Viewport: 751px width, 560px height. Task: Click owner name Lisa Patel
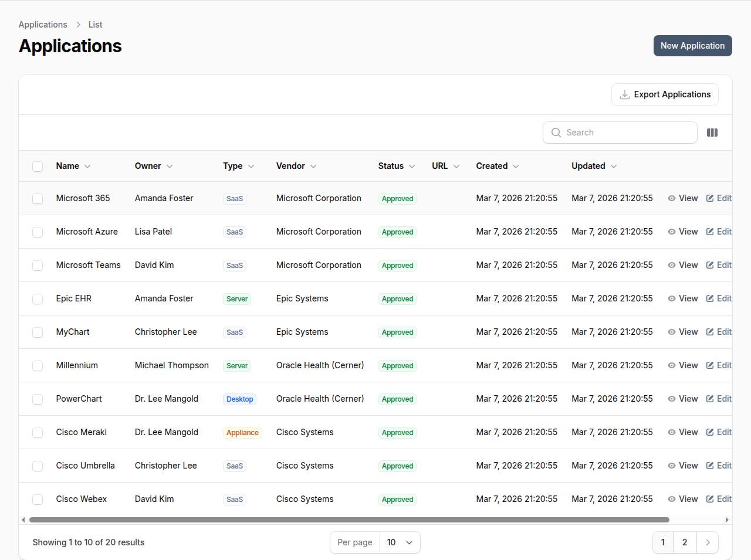pos(153,232)
